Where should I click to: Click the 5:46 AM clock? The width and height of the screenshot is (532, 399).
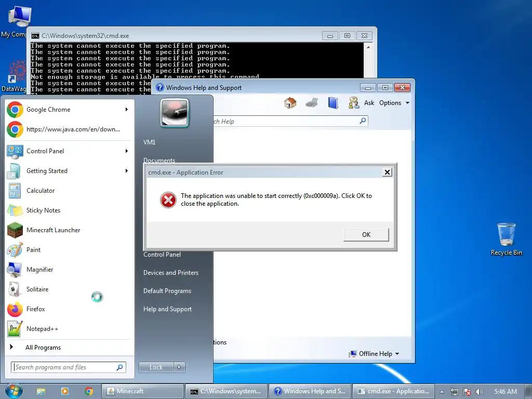coord(506,392)
